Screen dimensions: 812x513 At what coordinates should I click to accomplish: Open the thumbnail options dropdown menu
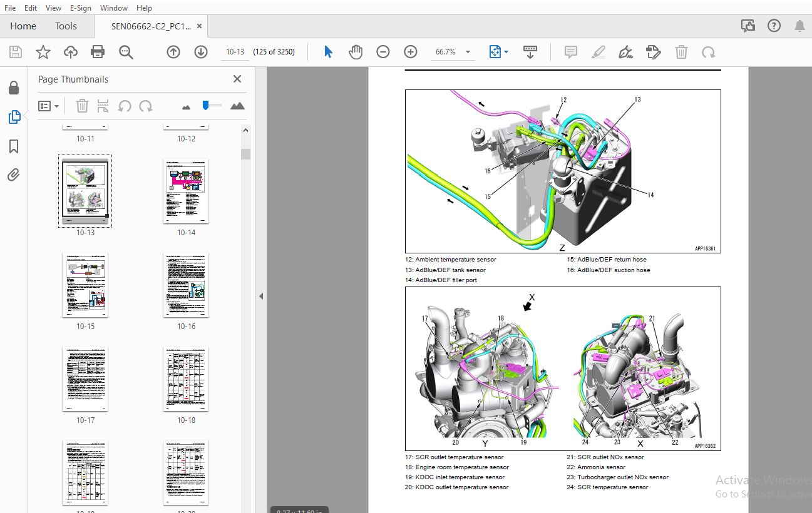(48, 106)
